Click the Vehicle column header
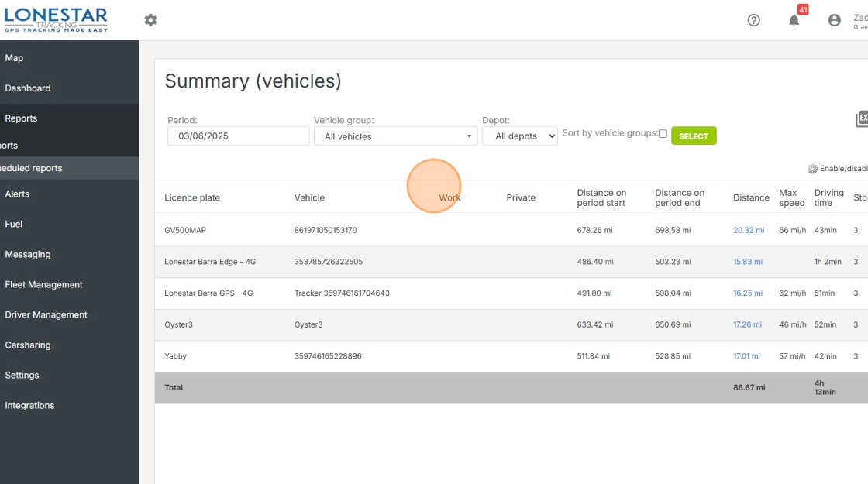 pyautogui.click(x=309, y=197)
